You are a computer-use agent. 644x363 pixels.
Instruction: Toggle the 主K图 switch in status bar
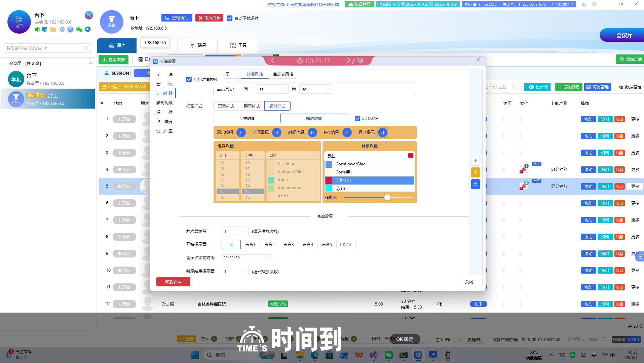pyautogui.click(x=457, y=339)
